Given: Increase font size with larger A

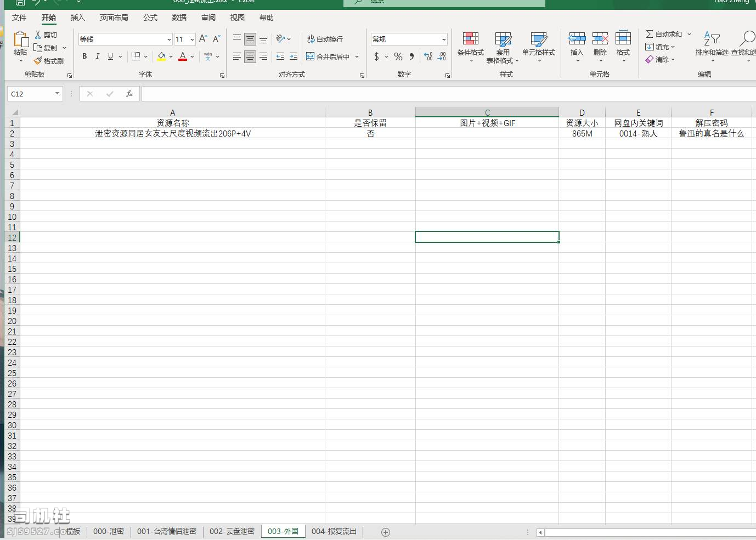Looking at the screenshot, I should click(203, 39).
